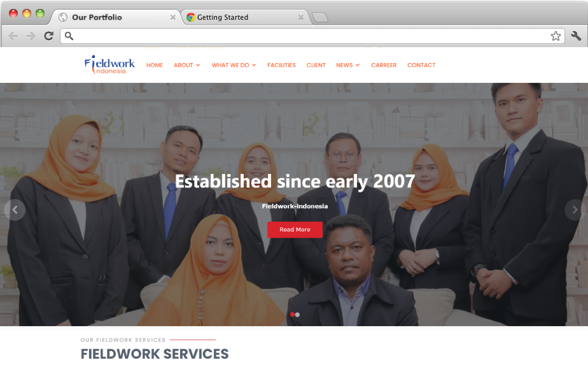Screen dimensions: 588x365
Task: Open the FACILITIES page link
Action: pos(281,65)
